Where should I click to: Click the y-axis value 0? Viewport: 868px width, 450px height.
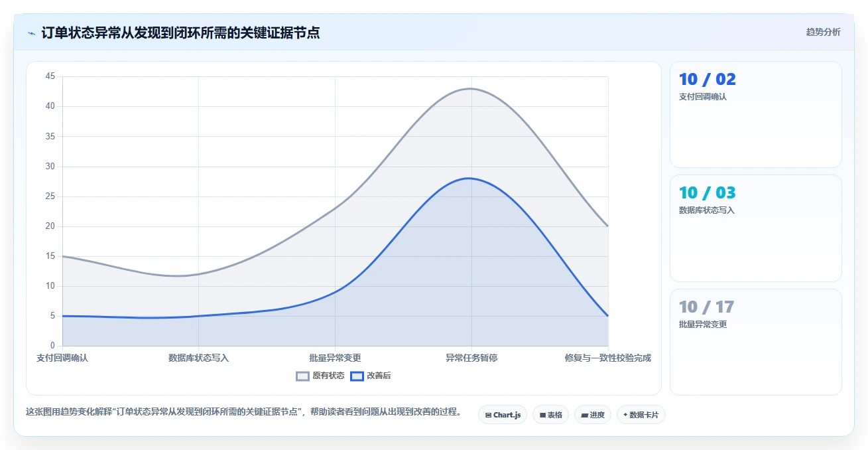[x=52, y=346]
